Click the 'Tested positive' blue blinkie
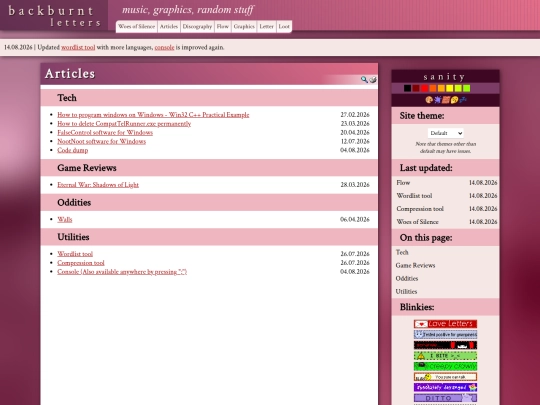 pyautogui.click(x=445, y=334)
